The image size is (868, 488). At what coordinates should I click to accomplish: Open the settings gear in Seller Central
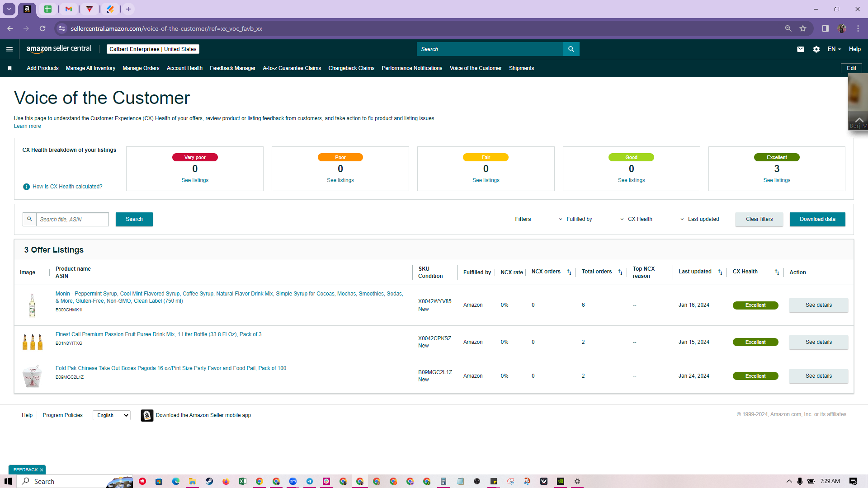816,49
